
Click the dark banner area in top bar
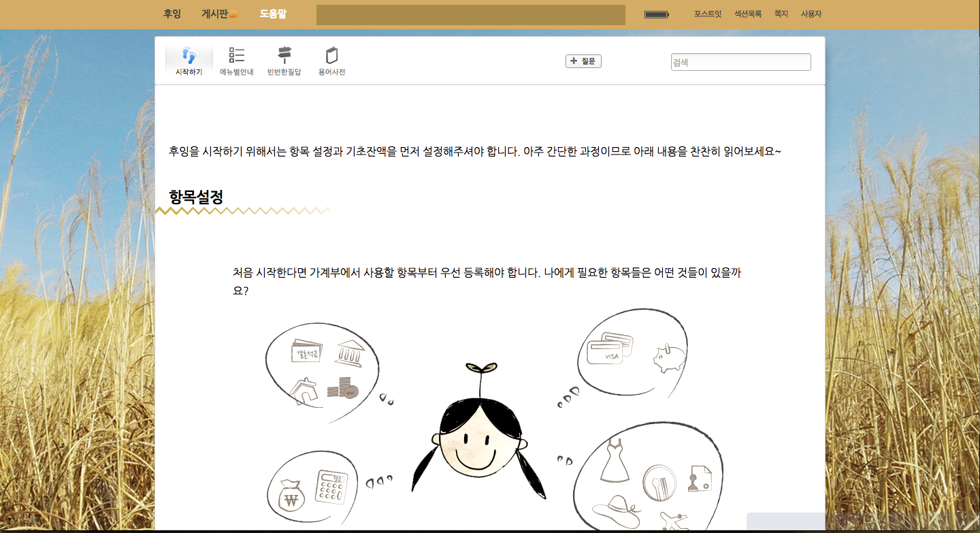click(x=471, y=15)
